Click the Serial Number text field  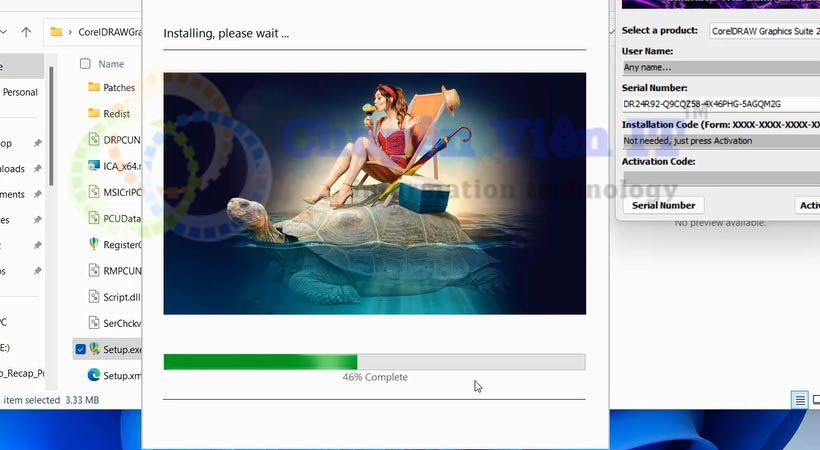tap(720, 104)
